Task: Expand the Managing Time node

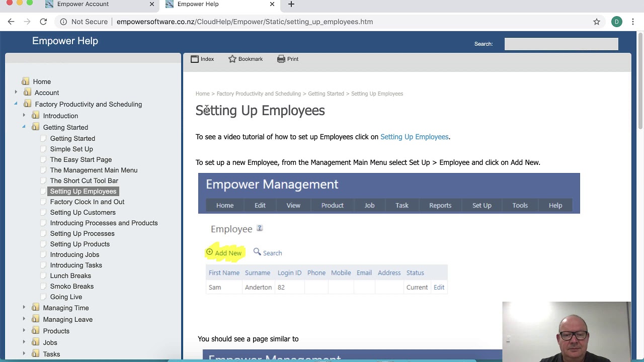Action: tap(24, 308)
